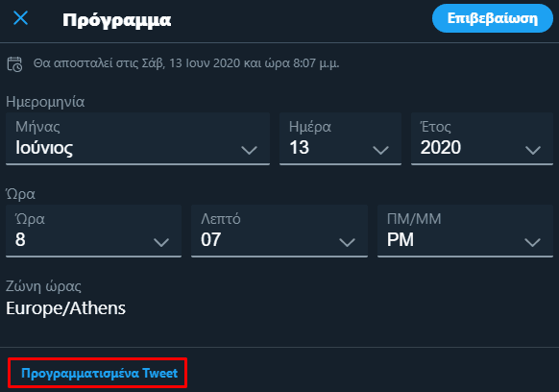Click the chevron arrow in ΠΜ/ΜΜ field
The image size is (559, 392).
pyautogui.click(x=533, y=242)
